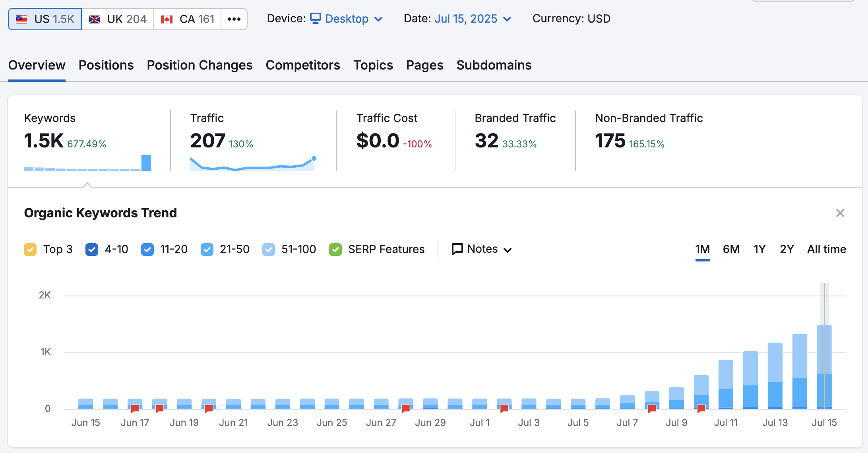Open the Competitors tab

coord(303,65)
